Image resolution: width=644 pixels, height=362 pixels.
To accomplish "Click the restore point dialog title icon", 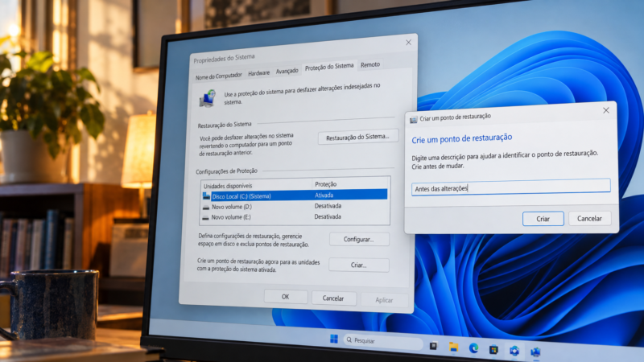I will point(413,119).
